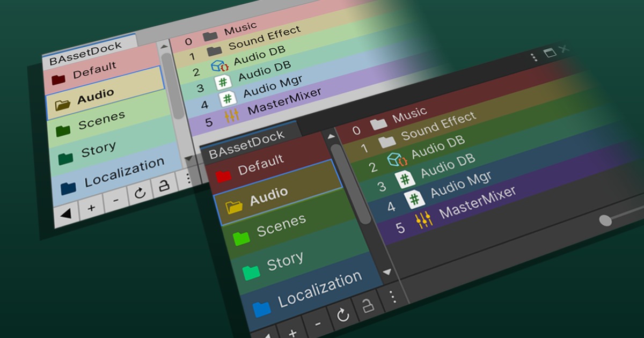Click the blue Localization folder icon in the light window

click(x=69, y=188)
